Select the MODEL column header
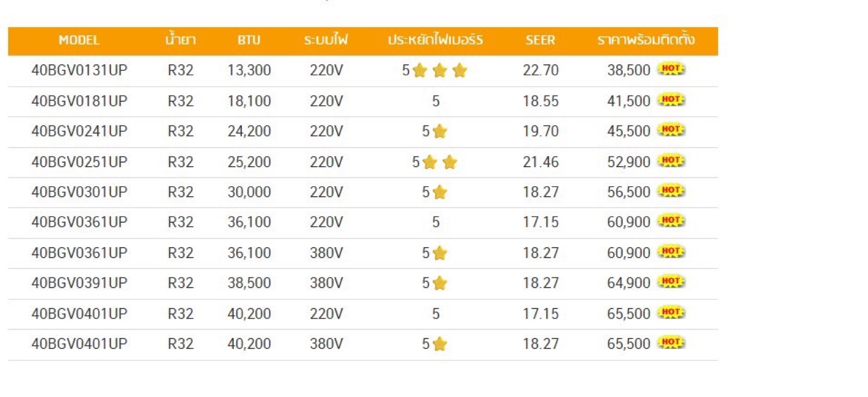 point(79,41)
